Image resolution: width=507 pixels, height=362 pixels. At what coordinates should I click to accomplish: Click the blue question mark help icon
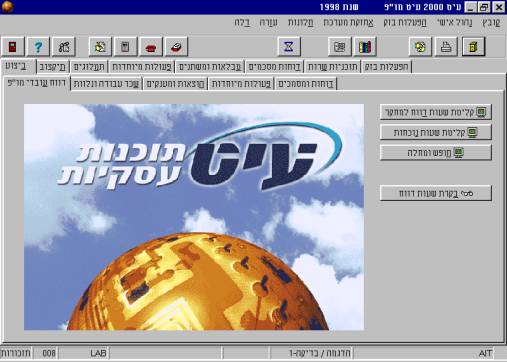coord(38,47)
